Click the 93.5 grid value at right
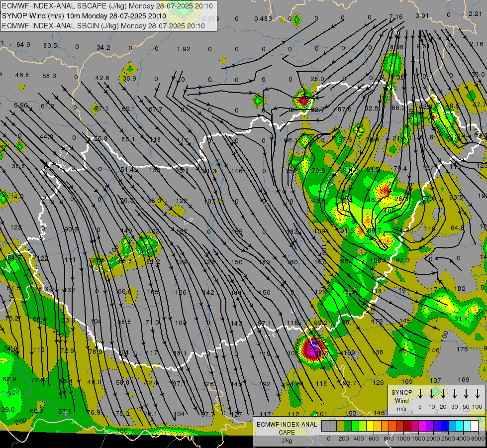Viewport: 487px width, 448px height. click(456, 198)
